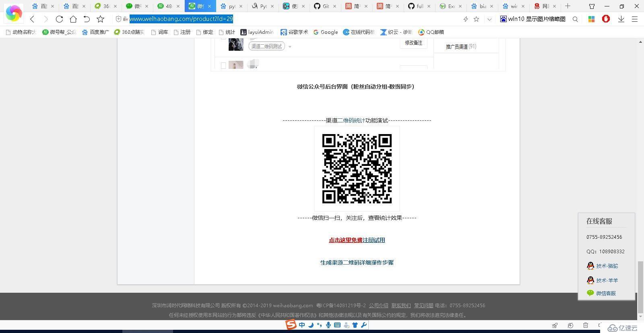Click the Sogou input method S logo
The height and width of the screenshot is (333, 644).
coord(291,325)
